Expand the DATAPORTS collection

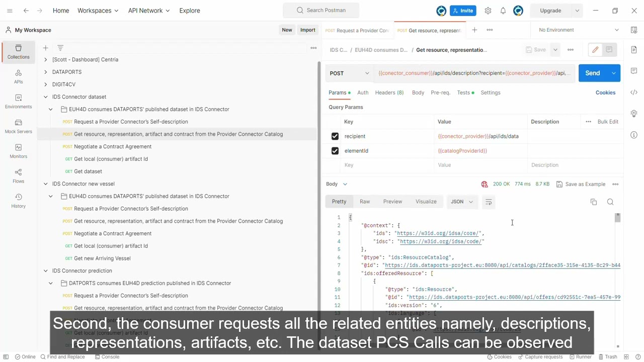(x=45, y=72)
